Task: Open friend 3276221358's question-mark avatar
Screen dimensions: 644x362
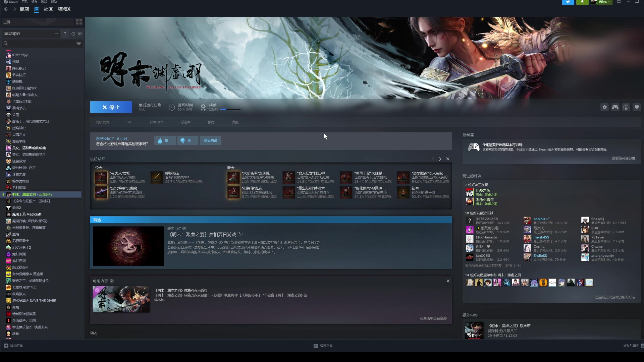Action: (470, 221)
